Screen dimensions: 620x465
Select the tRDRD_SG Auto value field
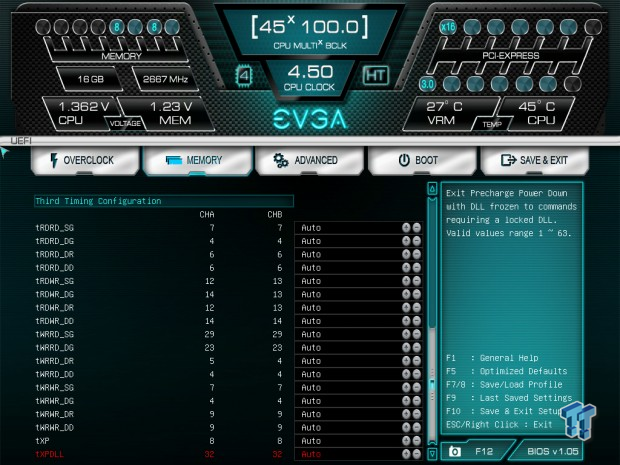tap(358, 227)
